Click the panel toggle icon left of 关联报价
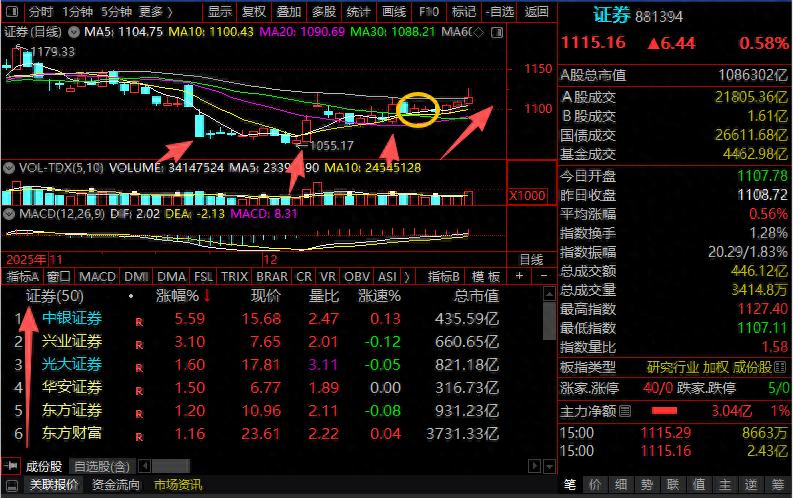This screenshot has width=793, height=498. 12,486
